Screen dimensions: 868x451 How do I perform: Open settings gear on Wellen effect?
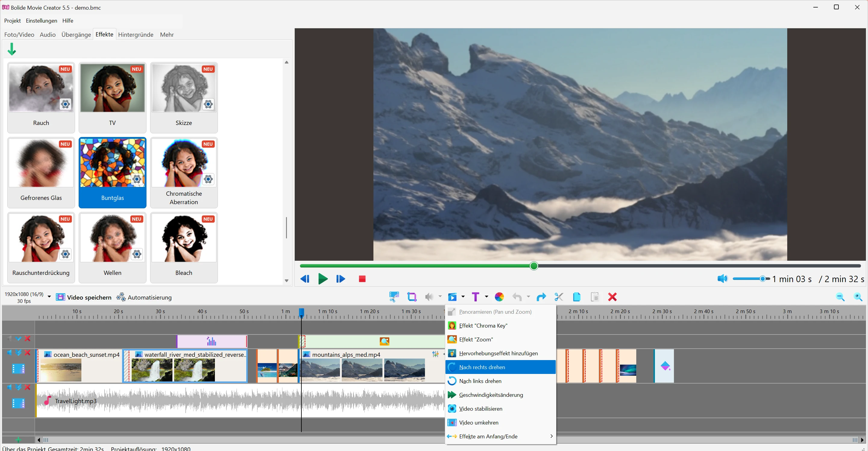(137, 254)
